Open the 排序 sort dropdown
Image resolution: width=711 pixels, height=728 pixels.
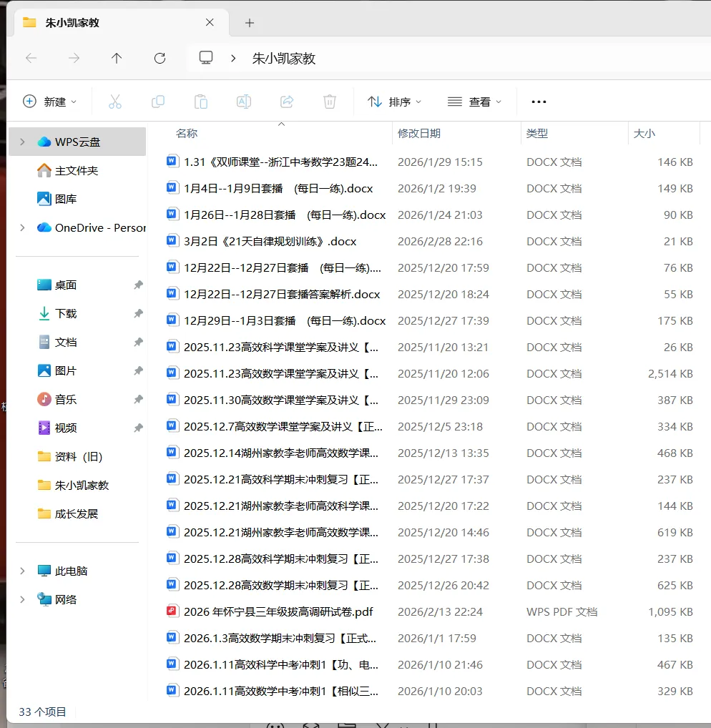pos(394,102)
